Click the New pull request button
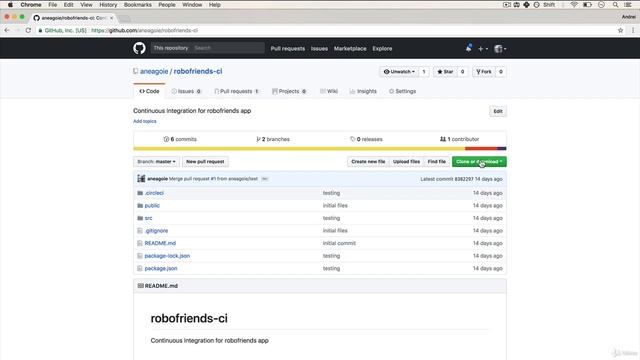The height and width of the screenshot is (360, 640). (205, 162)
